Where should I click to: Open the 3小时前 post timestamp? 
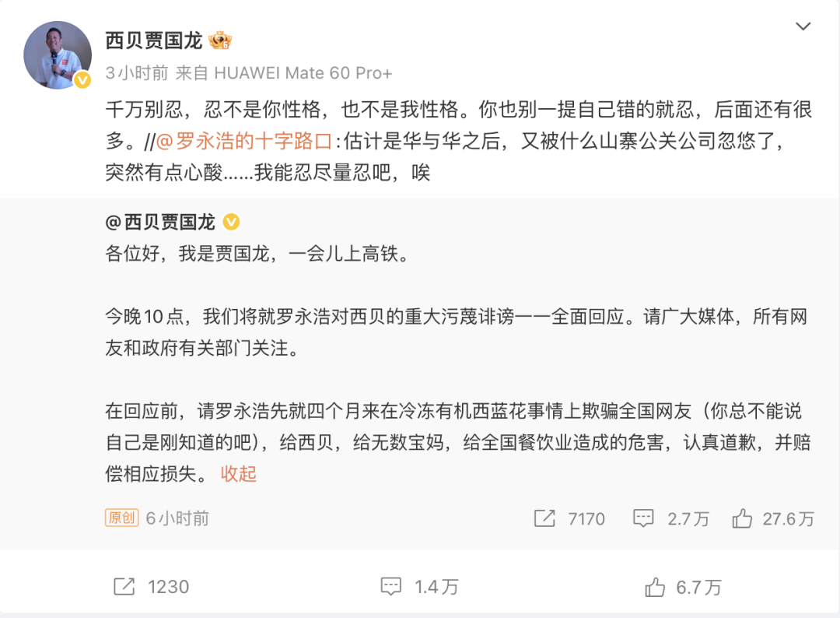(137, 73)
